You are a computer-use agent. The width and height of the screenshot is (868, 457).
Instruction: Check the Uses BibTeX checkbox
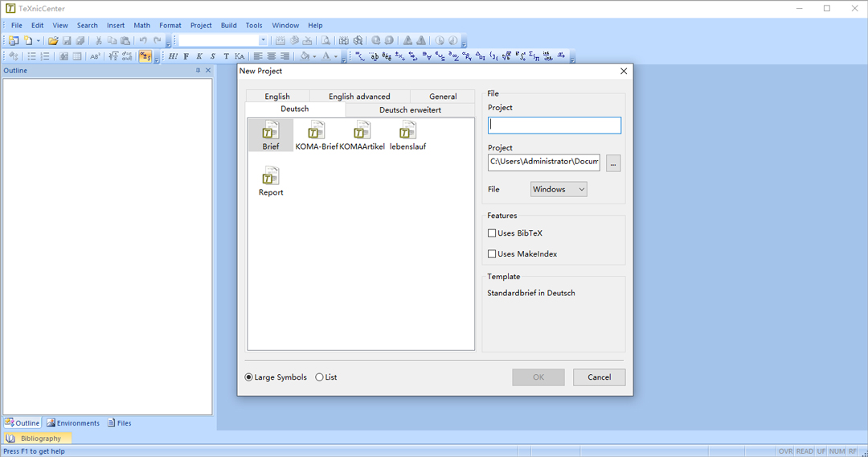pyautogui.click(x=492, y=233)
